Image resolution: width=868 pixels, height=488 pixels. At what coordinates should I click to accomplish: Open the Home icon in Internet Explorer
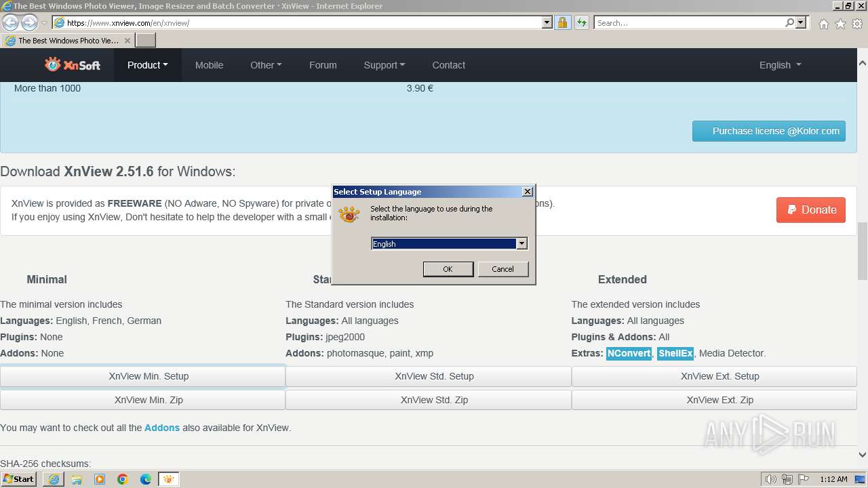(823, 24)
